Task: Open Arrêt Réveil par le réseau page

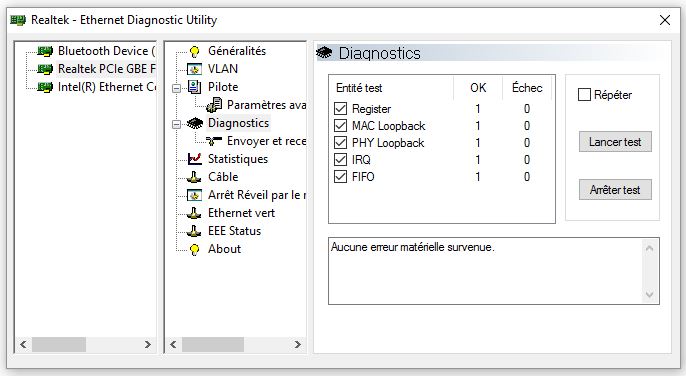Action: 256,195
